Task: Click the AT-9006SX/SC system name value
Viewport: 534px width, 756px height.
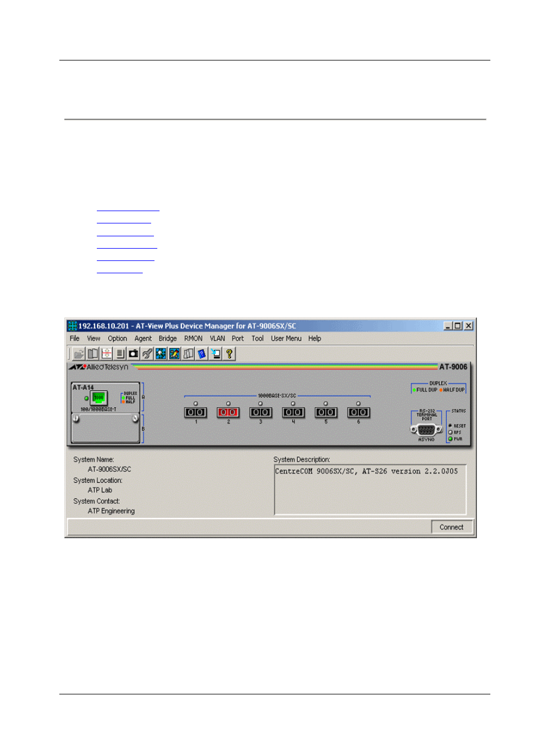Action: coord(110,469)
